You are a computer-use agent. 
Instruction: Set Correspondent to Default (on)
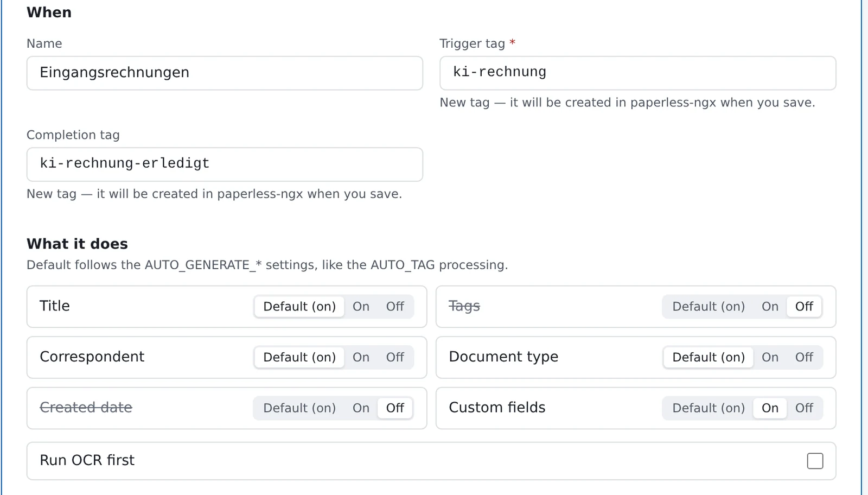click(x=299, y=358)
